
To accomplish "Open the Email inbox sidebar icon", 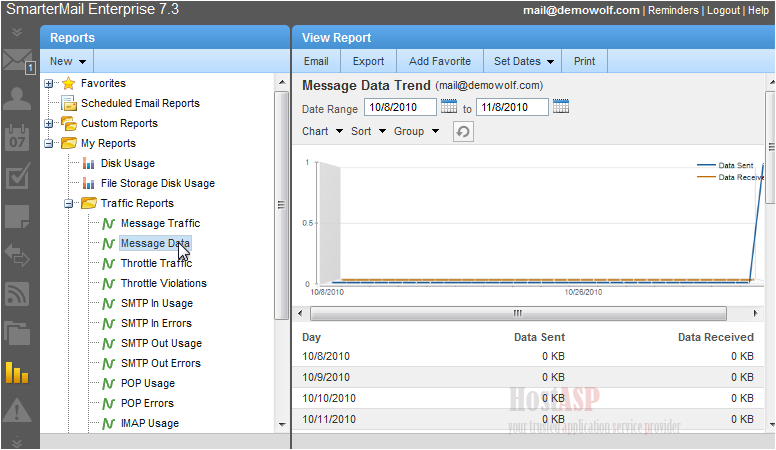I will click(19, 61).
